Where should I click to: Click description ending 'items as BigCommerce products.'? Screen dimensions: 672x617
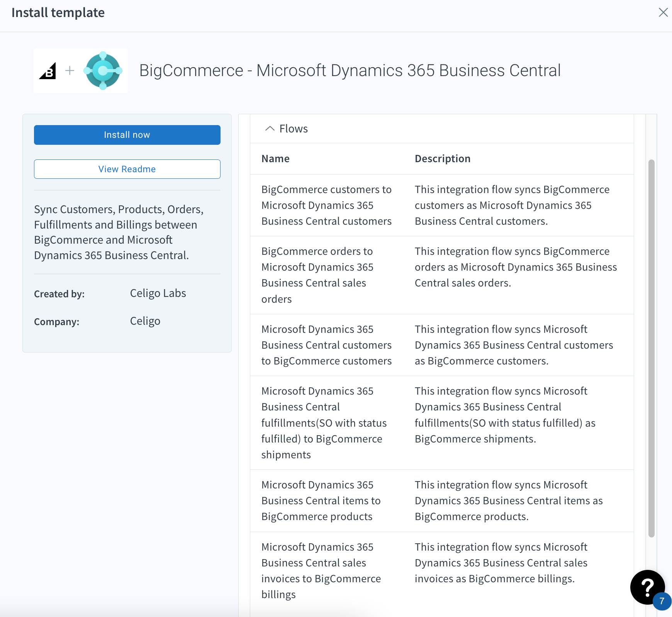point(509,501)
